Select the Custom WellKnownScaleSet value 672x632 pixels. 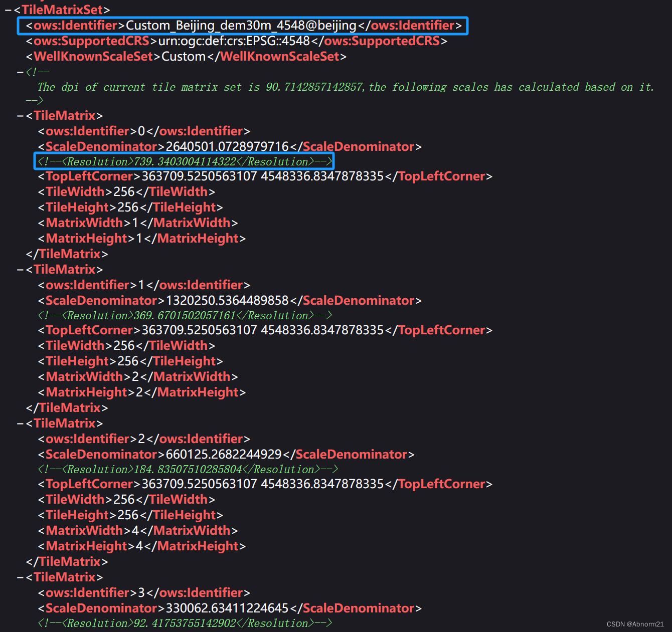tap(183, 56)
